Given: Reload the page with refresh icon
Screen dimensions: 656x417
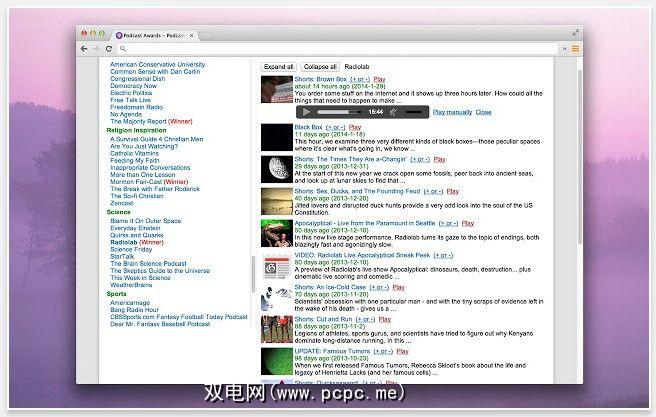Looking at the screenshot, I should [109, 49].
